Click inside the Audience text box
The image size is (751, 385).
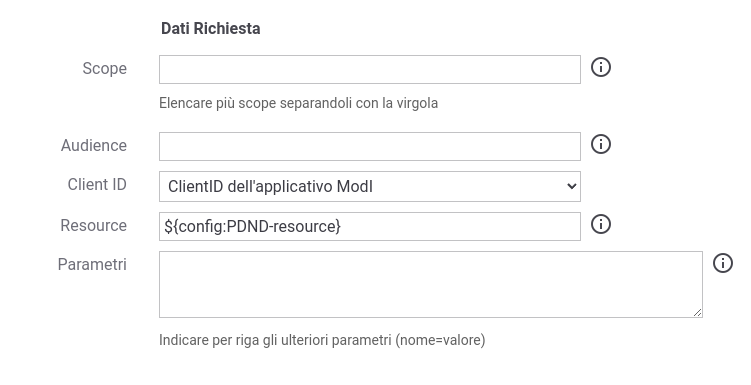(370, 147)
